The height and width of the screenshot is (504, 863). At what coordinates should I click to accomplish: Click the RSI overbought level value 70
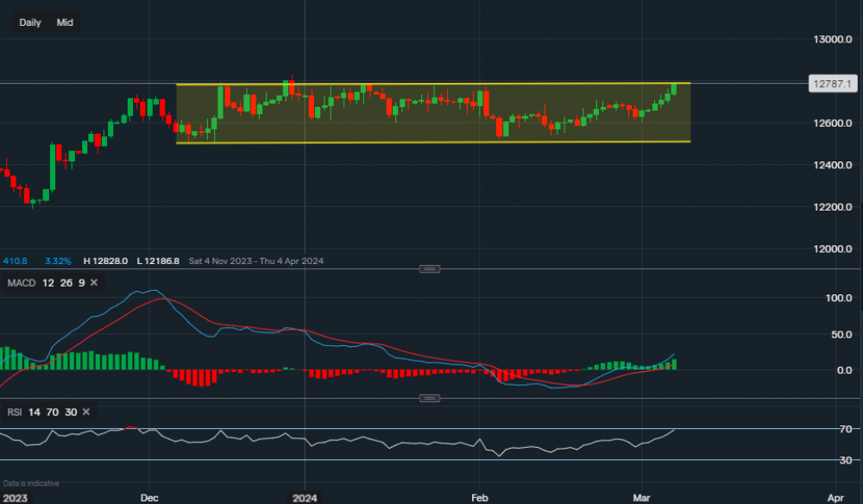[x=52, y=413]
